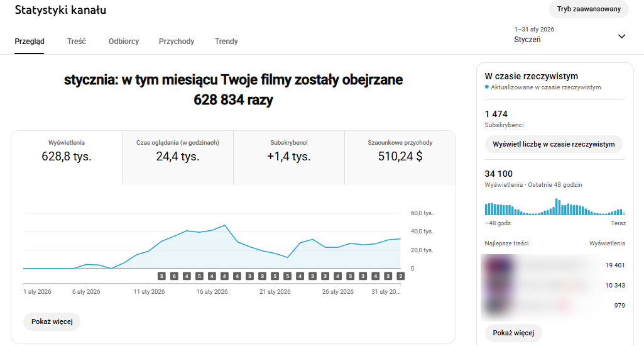
Task: Expand the Styczeń date range dropdown
Action: (x=569, y=35)
